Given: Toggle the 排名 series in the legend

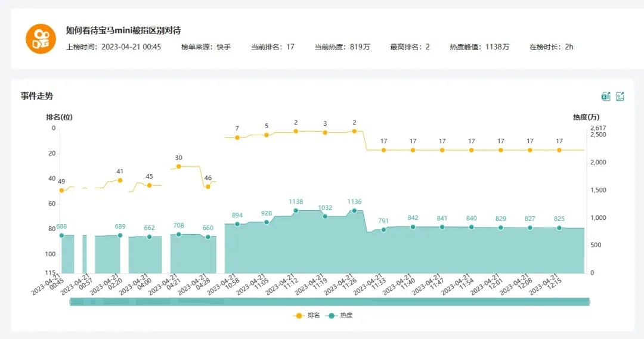Looking at the screenshot, I should 307,315.
